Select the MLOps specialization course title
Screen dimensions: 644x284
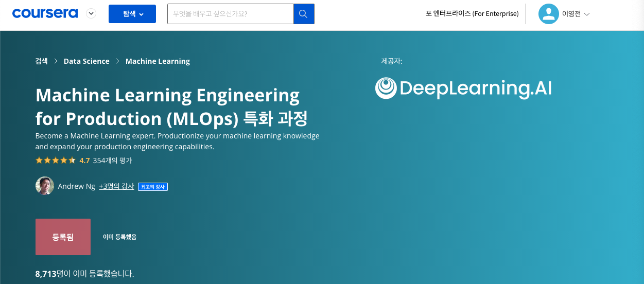coord(171,107)
